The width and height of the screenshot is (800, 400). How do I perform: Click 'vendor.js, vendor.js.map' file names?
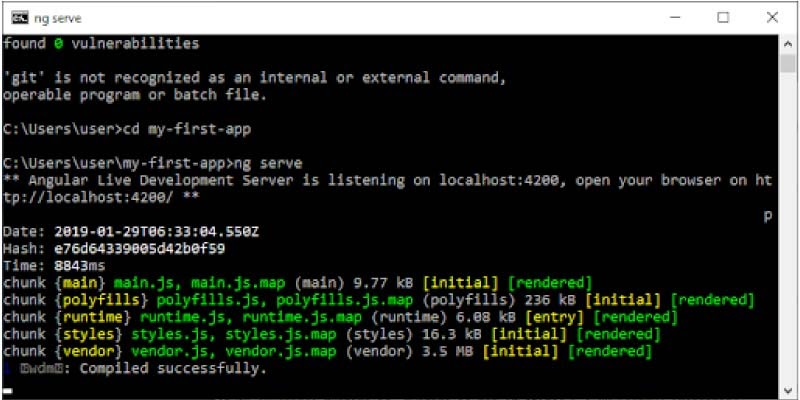pyautogui.click(x=234, y=351)
